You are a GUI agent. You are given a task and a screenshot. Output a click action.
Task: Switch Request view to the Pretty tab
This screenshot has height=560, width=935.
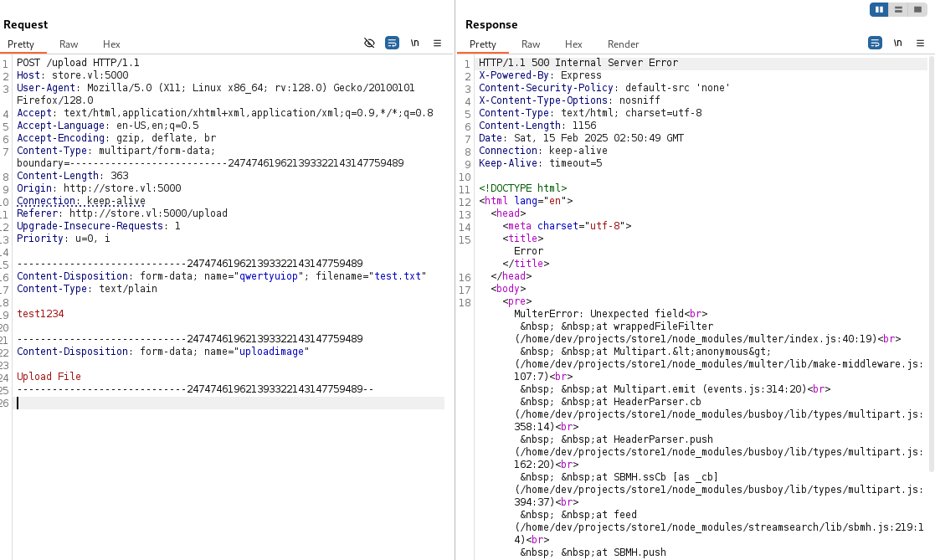click(x=21, y=44)
